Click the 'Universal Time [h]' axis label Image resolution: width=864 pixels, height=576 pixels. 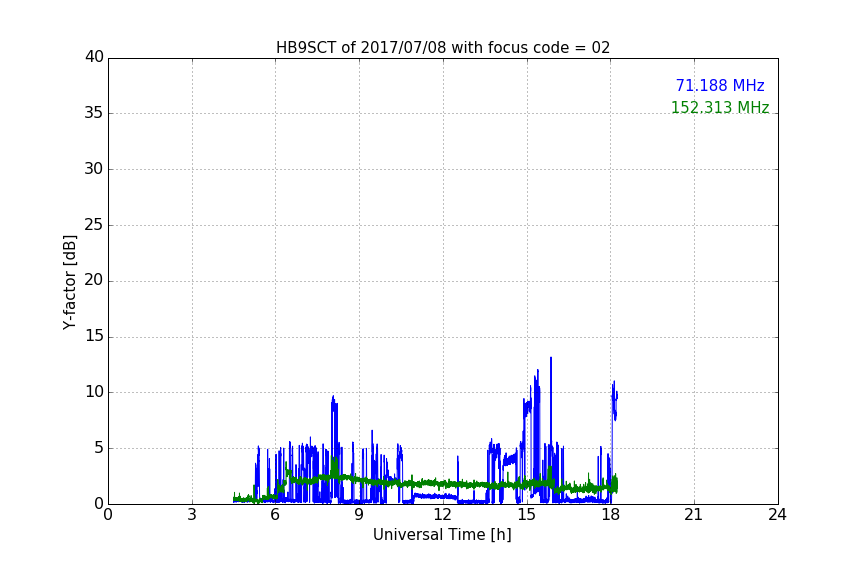pyautogui.click(x=442, y=535)
